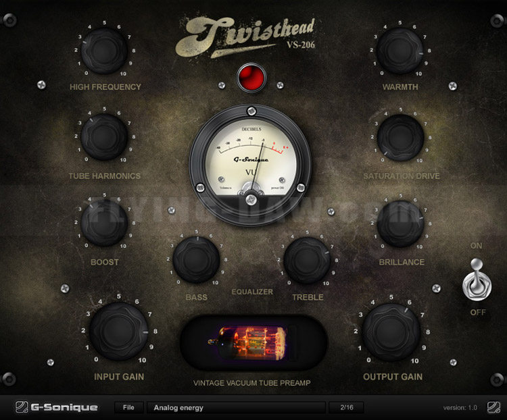Click the High Frequency knob
The width and height of the screenshot is (507, 420).
point(104,51)
